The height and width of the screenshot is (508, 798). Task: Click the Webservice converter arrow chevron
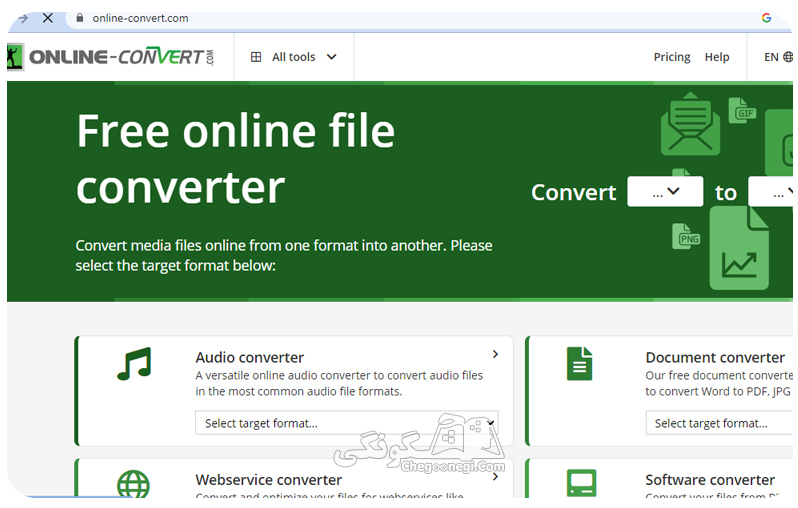point(495,477)
